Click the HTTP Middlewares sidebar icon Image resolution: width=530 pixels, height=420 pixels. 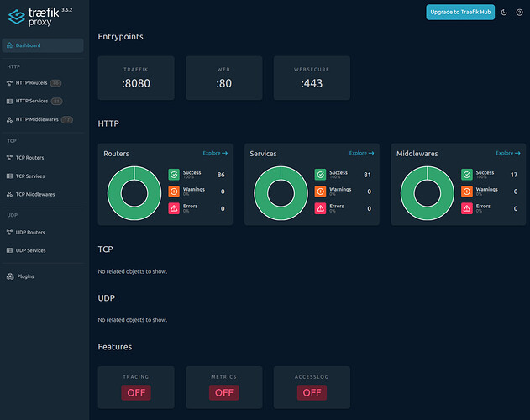[x=9, y=119]
